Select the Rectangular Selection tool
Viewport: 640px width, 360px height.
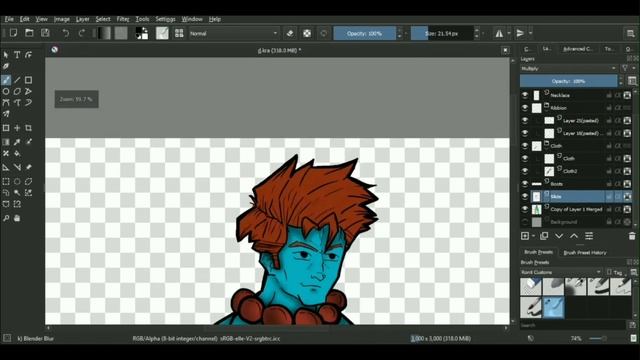tap(6, 182)
